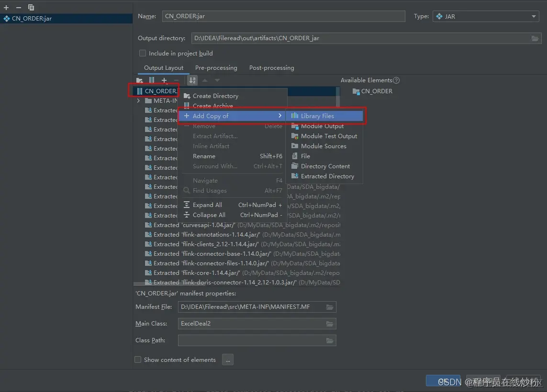Screen dimensions: 547x392
Task: Choose Create Directory from context menu
Action: pyautogui.click(x=232, y=96)
